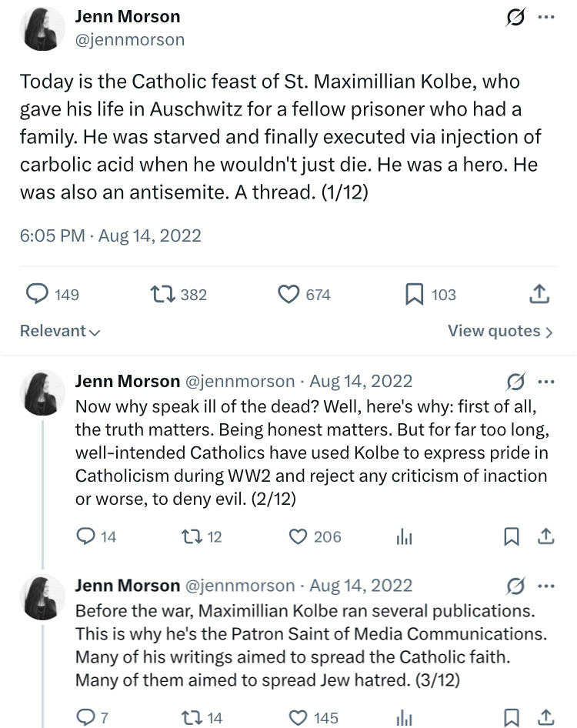This screenshot has width=577, height=728.
Task: Open the @jennmorson handle under main tweet author
Action: [x=129, y=39]
